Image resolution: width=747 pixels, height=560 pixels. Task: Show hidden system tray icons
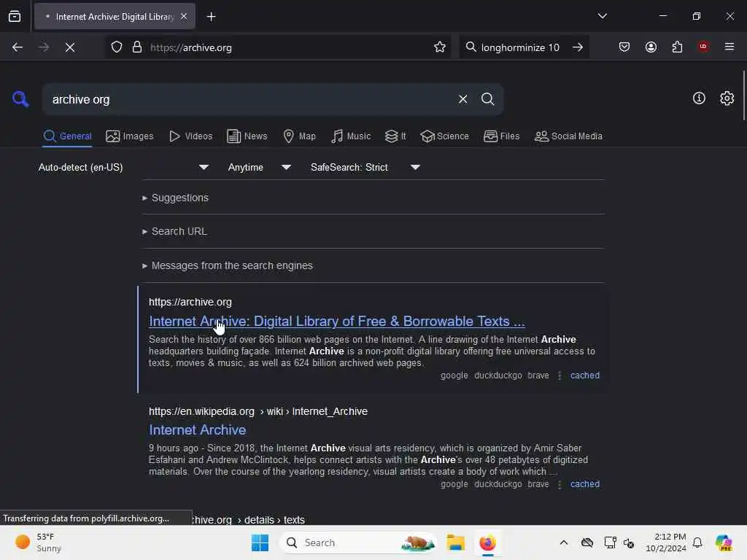pos(564,542)
